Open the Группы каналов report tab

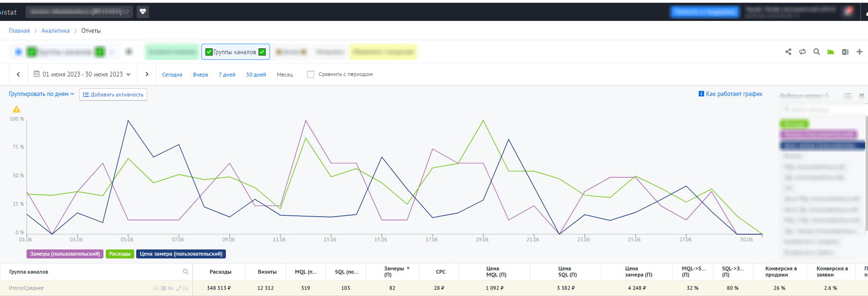[235, 52]
